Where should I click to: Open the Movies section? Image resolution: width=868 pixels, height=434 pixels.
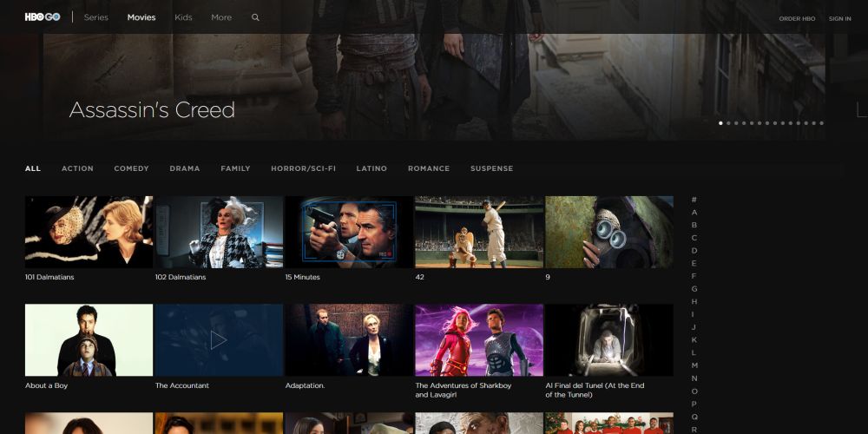click(x=141, y=17)
